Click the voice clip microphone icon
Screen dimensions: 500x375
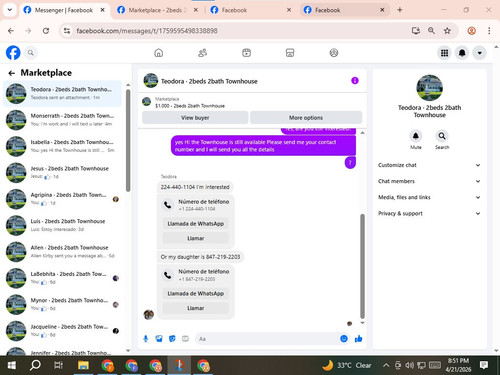(146, 339)
